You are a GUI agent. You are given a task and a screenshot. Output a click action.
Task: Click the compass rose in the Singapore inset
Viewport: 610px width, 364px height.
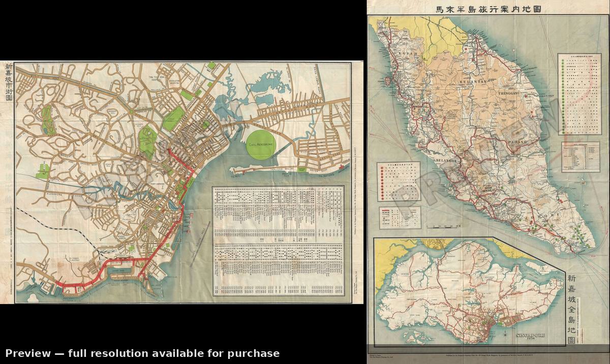pos(505,335)
